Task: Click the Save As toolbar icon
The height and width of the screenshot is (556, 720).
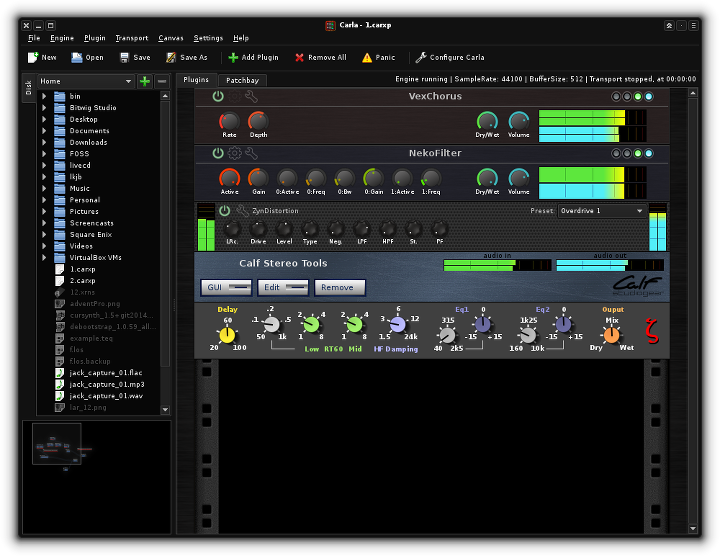Action: click(172, 58)
